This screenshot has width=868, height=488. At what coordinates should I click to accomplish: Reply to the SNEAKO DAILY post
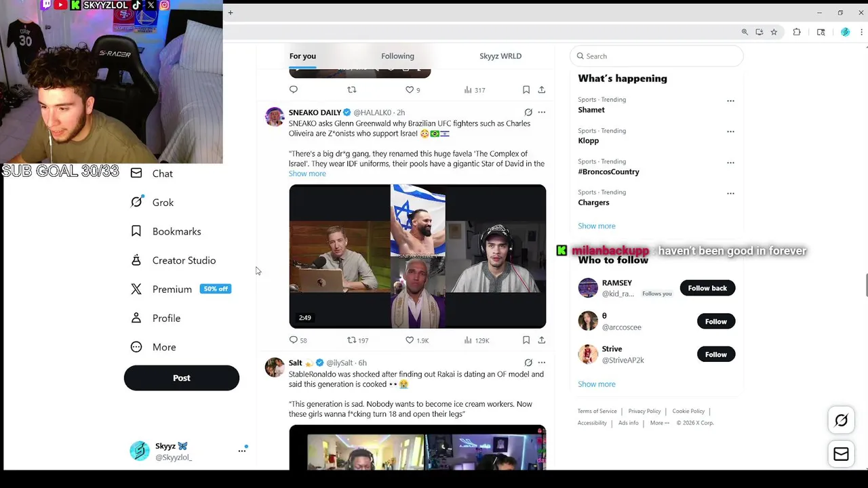294,340
